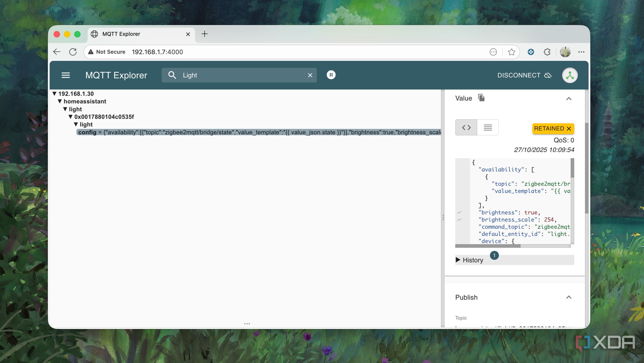This screenshot has height=363, width=644.
Task: Click the DISCONNECT button
Action: coord(524,75)
